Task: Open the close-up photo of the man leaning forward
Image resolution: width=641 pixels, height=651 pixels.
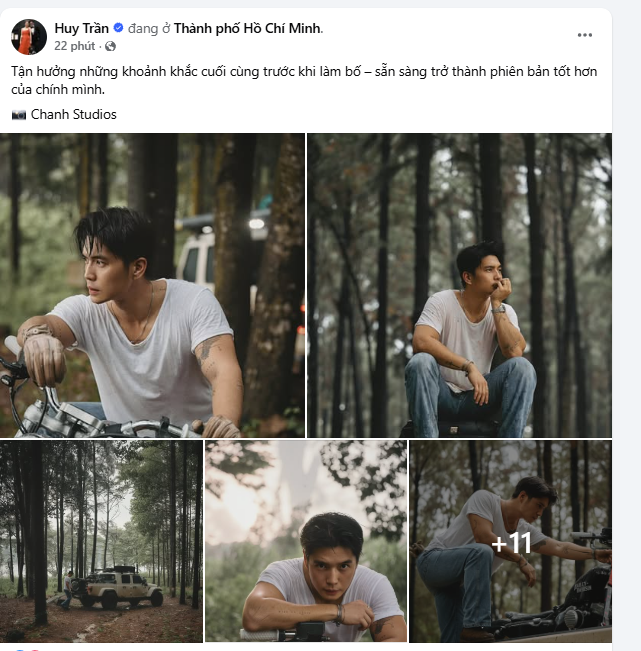Action: [306, 541]
